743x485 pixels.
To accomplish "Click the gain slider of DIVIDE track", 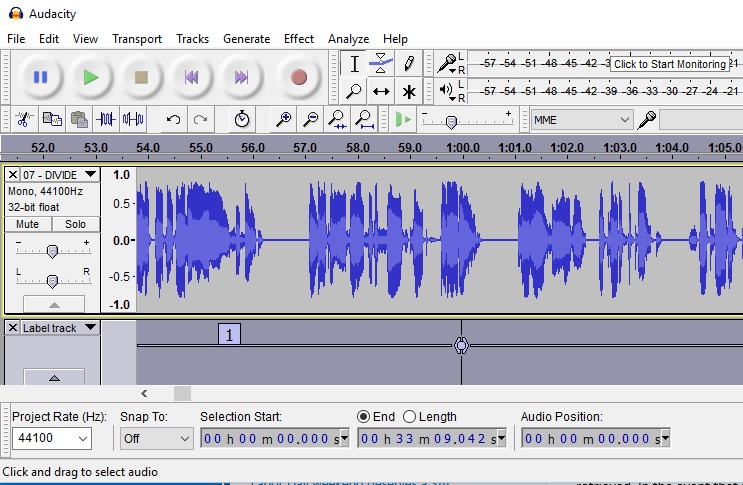I will click(x=52, y=251).
